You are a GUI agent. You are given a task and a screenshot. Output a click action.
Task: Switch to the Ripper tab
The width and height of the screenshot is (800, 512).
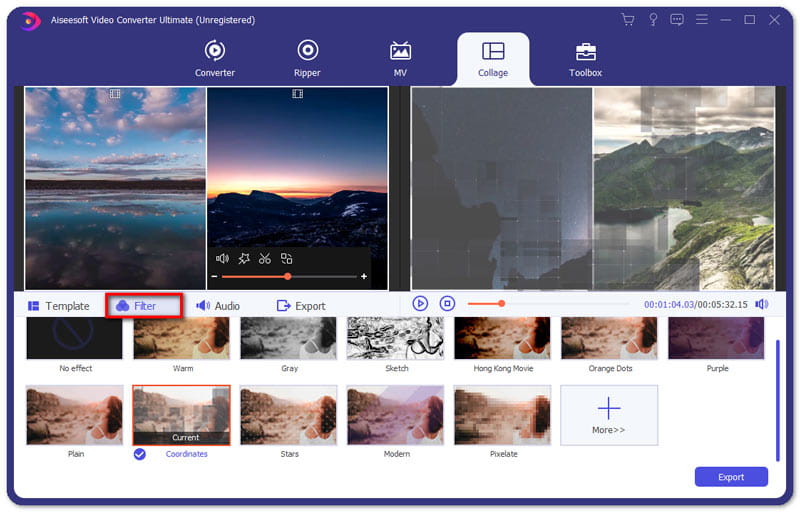[307, 59]
